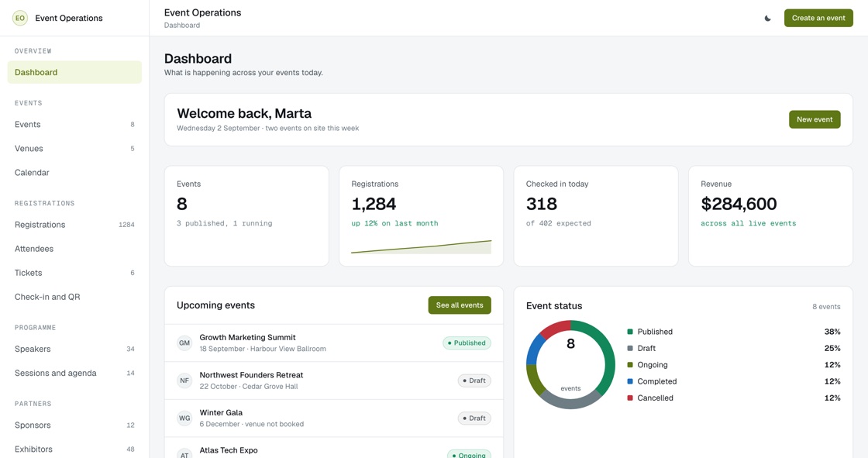This screenshot has height=458, width=868.
Task: Open the Northwest Founders Retreat event
Action: tap(334, 381)
